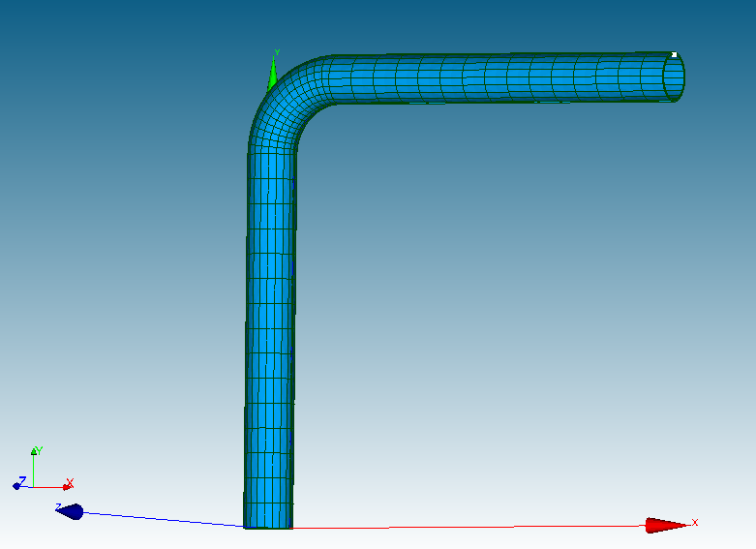Screen dimensions: 756x549
Task: Click the green Y-axis arrowhead above the elbow
Action: (273, 74)
